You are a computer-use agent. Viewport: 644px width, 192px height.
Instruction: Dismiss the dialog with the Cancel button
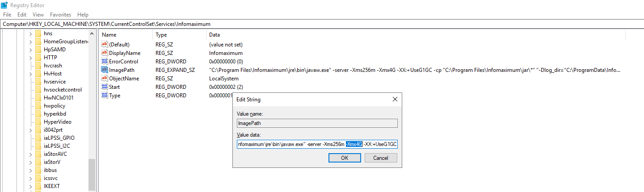[381, 158]
